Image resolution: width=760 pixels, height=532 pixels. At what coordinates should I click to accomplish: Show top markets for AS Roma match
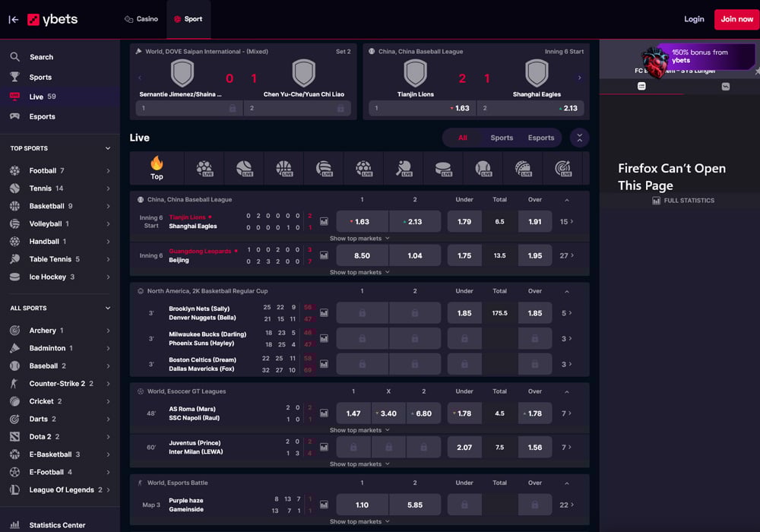359,430
